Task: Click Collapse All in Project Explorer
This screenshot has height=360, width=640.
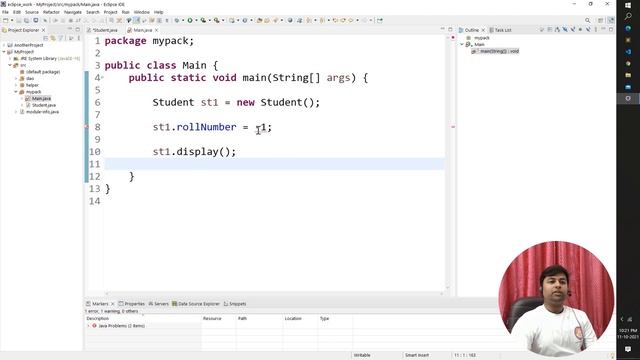Action: pyautogui.click(x=46, y=38)
